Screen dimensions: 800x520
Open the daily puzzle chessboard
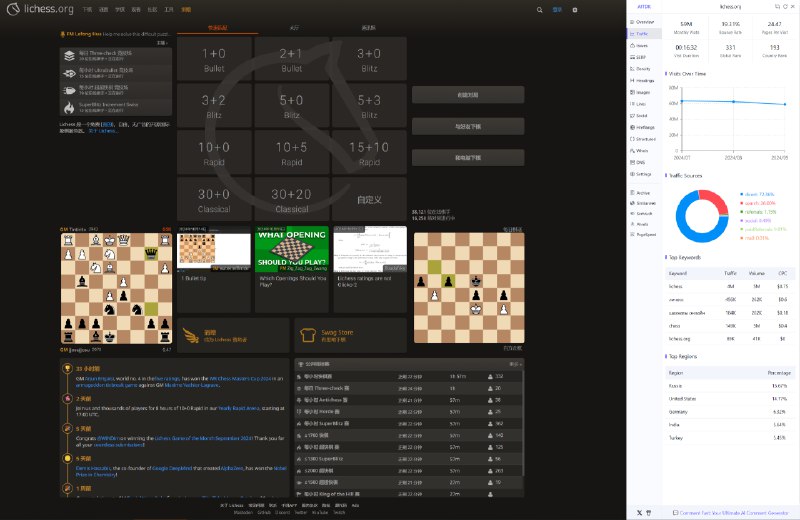tap(469, 288)
